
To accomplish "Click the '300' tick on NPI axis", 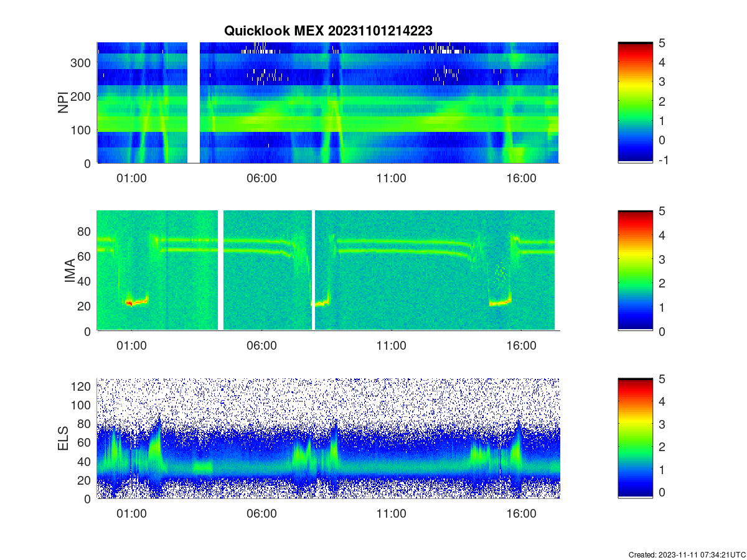I will click(x=82, y=63).
